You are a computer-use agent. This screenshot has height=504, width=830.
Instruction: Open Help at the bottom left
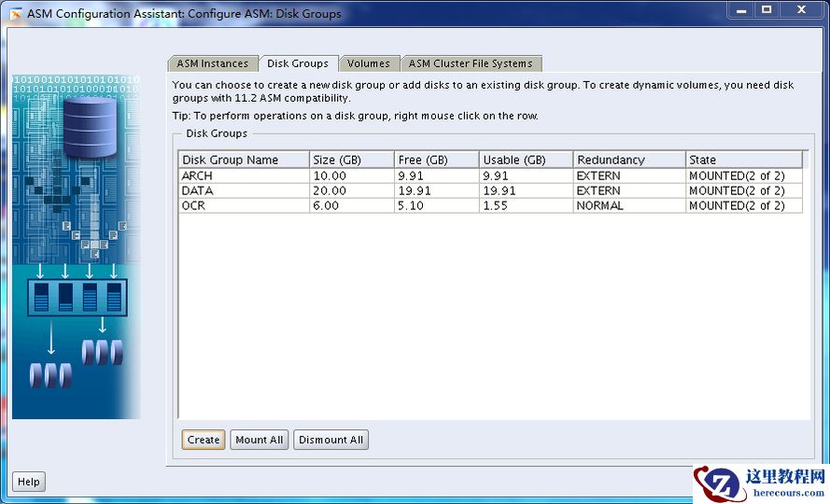pos(29,482)
